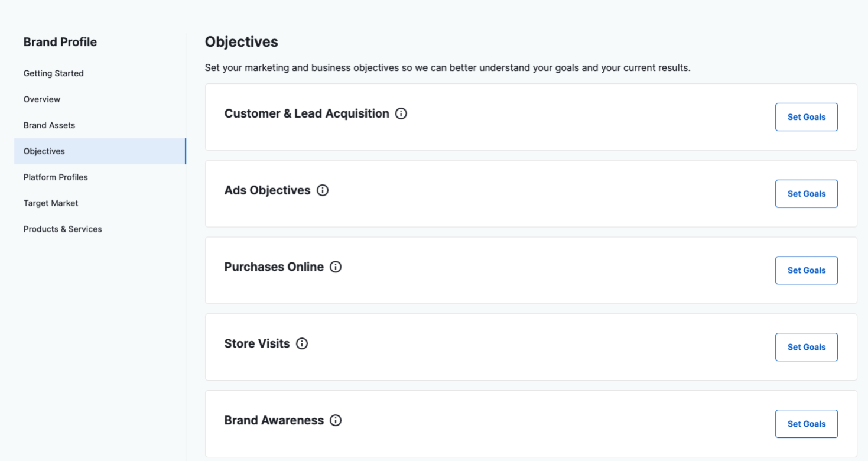This screenshot has width=868, height=461.
Task: Click the Store Visits card heading
Action: click(x=257, y=343)
